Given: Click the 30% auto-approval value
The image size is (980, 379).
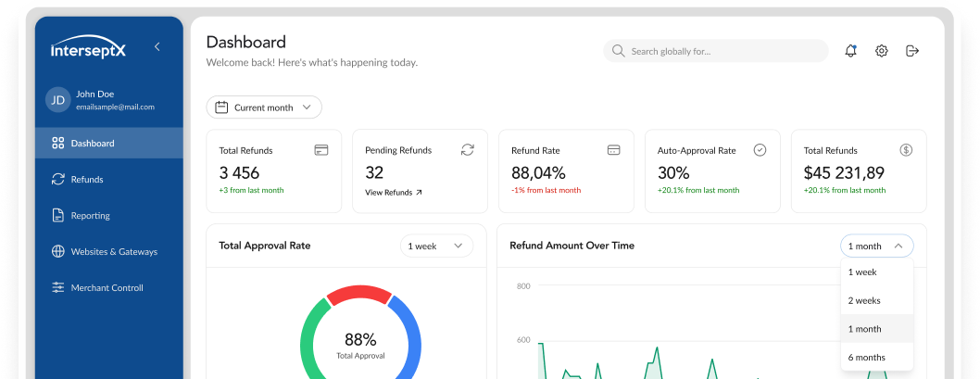Looking at the screenshot, I should [x=673, y=172].
